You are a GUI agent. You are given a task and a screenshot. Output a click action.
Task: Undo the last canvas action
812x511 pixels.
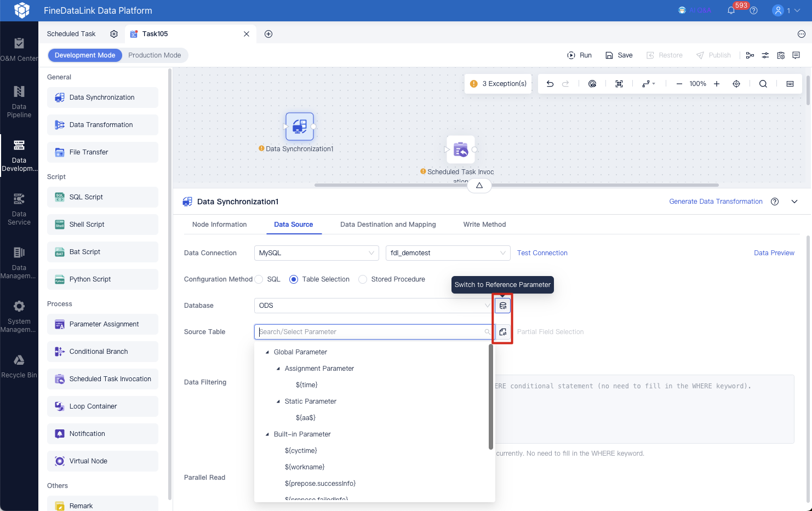550,84
